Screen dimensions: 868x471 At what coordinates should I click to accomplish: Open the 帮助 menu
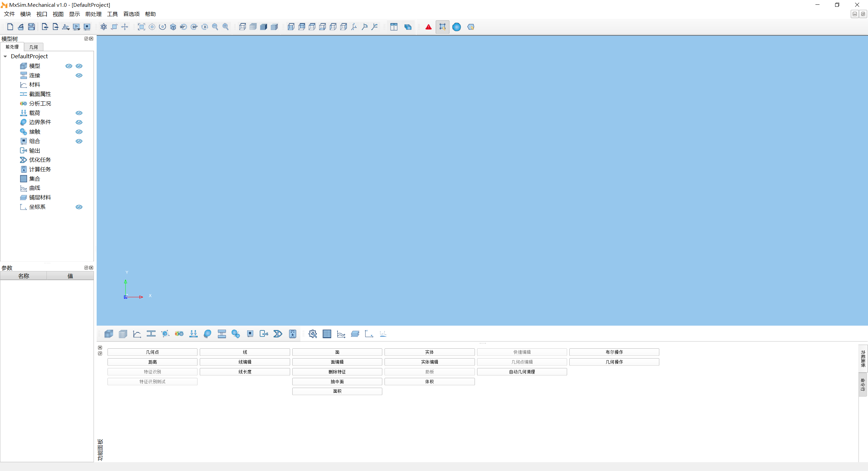(x=150, y=14)
